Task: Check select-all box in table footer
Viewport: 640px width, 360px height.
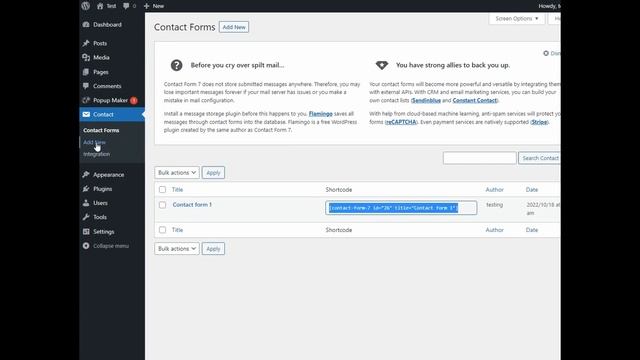Action: [162, 230]
